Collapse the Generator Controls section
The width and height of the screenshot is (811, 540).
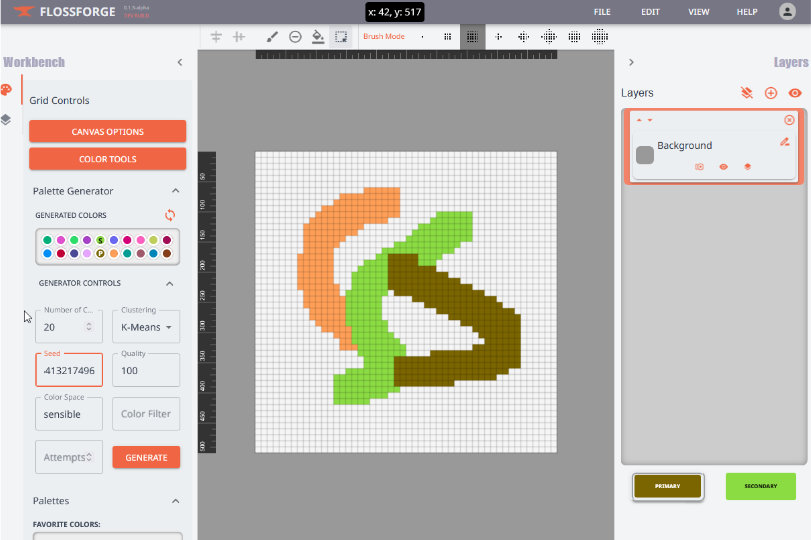click(170, 283)
